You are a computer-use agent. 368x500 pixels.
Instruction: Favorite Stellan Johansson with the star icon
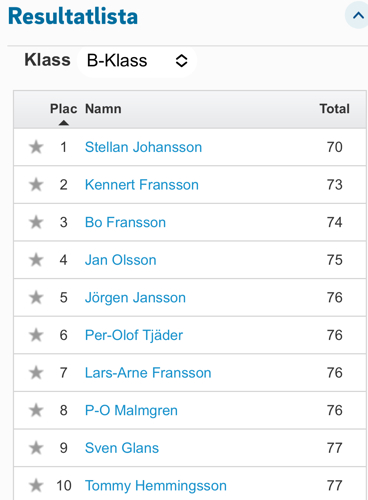pyautogui.click(x=36, y=147)
